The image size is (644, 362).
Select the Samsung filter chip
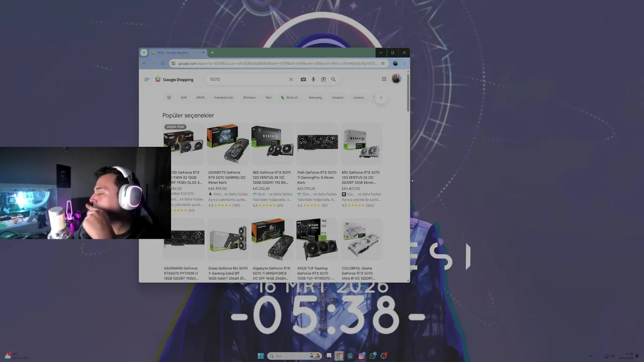point(315,98)
